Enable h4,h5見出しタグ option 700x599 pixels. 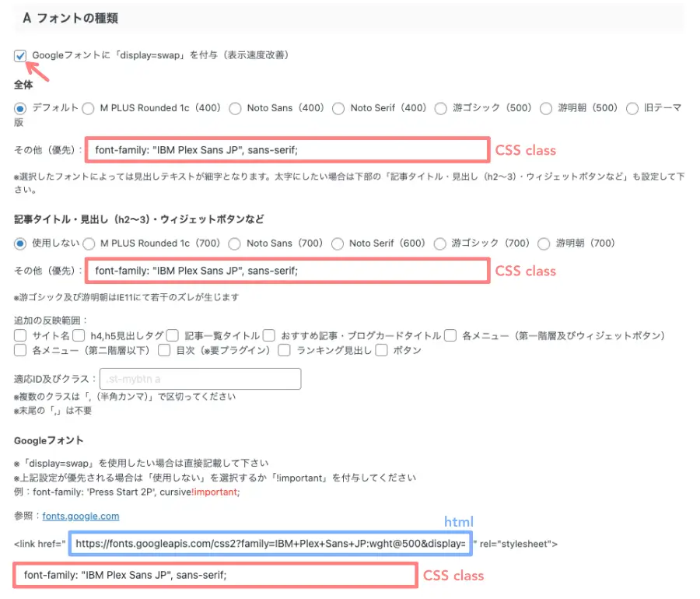click(79, 335)
